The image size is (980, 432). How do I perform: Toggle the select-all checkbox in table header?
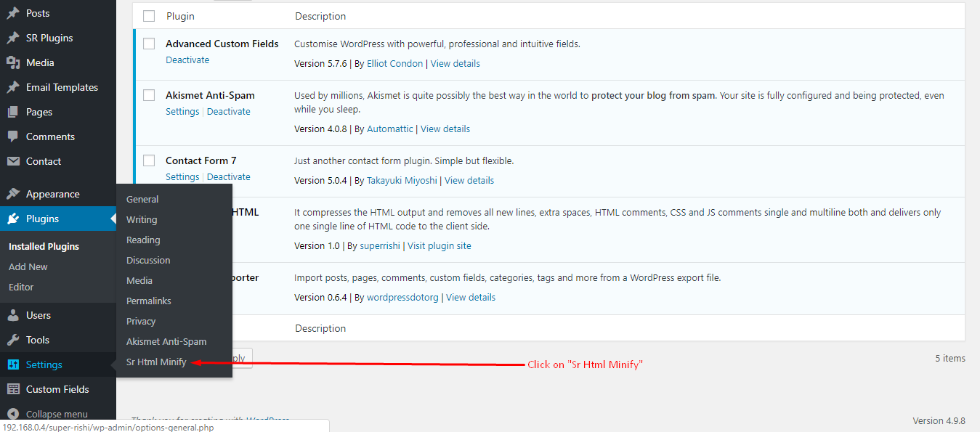coord(149,16)
